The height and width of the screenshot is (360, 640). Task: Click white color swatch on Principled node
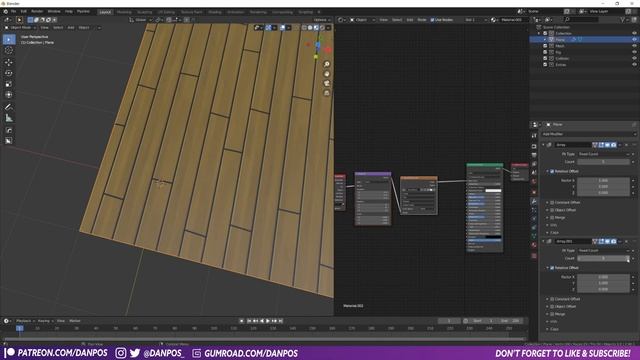[x=493, y=191]
